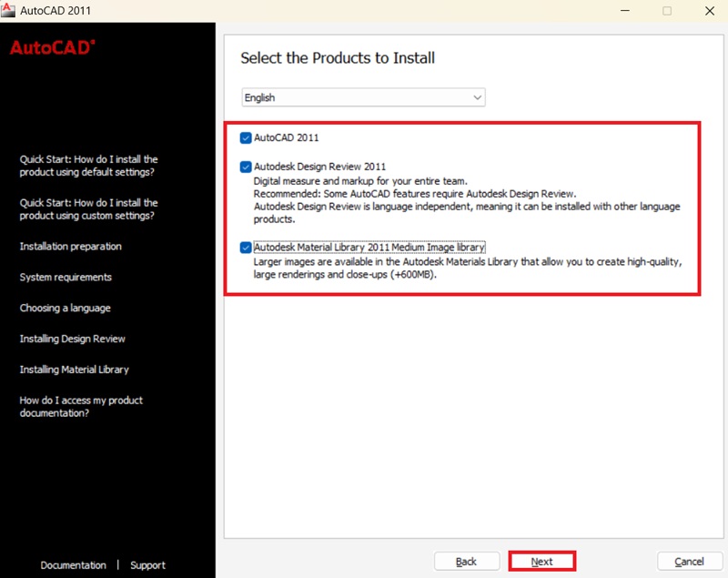The image size is (728, 578).
Task: Show System requirements help topic
Action: point(66,278)
